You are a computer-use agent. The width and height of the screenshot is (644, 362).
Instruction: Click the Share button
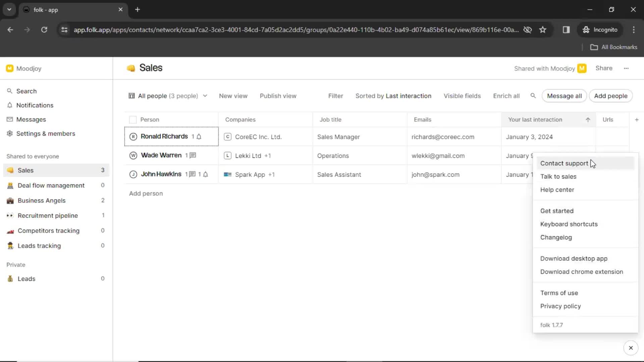(x=604, y=68)
